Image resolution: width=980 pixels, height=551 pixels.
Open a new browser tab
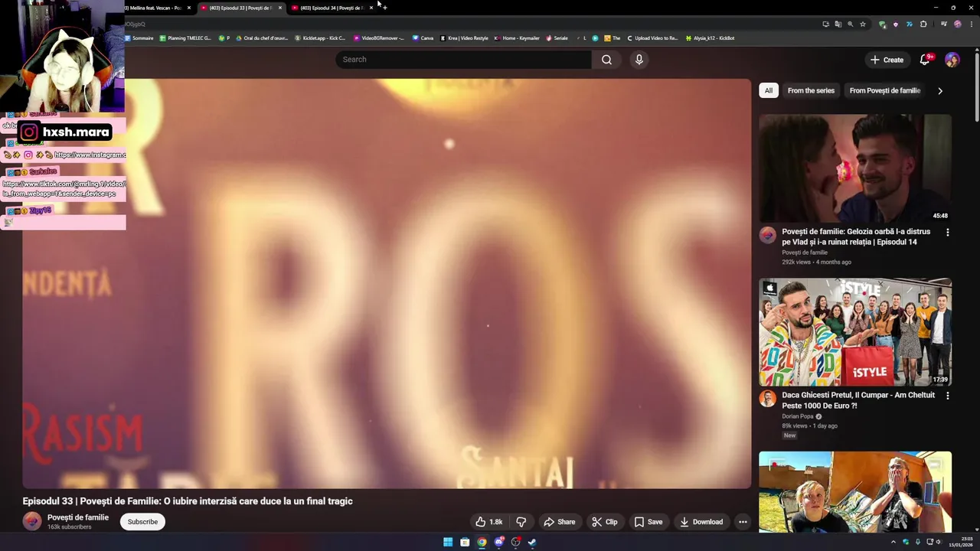[x=384, y=8]
